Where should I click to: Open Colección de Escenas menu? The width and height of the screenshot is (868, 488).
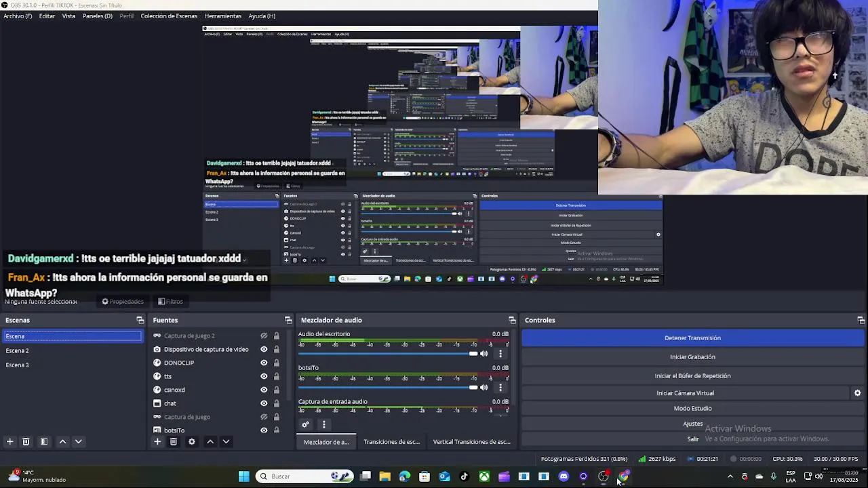pos(169,16)
